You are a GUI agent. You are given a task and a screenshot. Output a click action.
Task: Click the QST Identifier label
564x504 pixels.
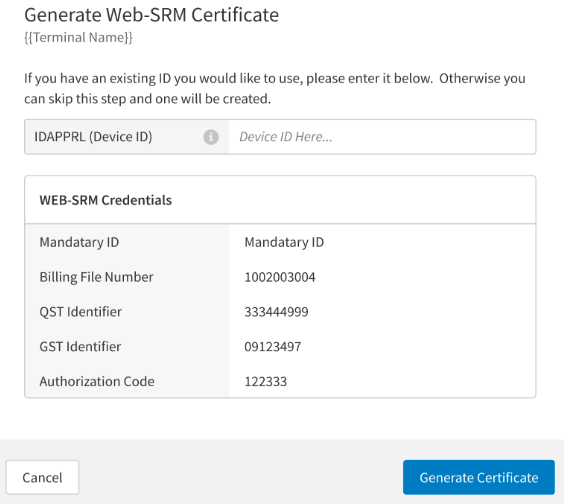[x=81, y=312]
